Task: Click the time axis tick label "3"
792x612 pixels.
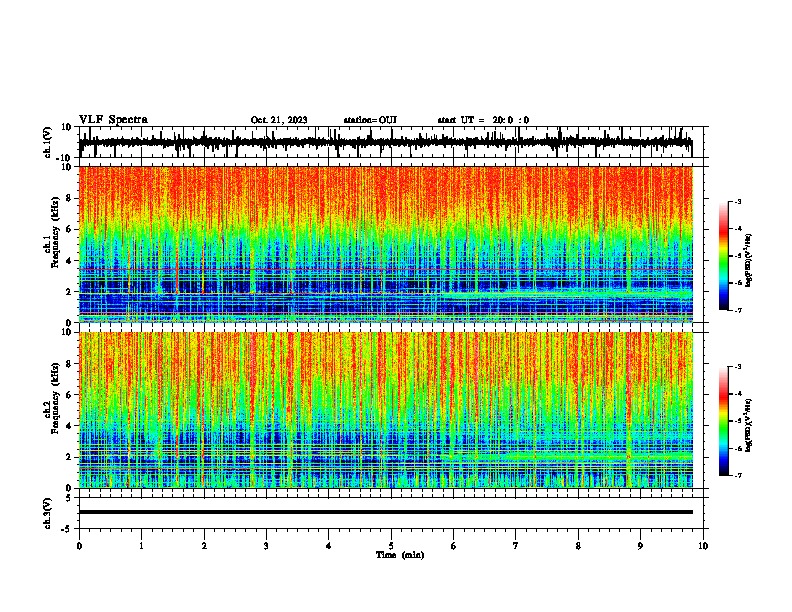Action: pyautogui.click(x=266, y=546)
